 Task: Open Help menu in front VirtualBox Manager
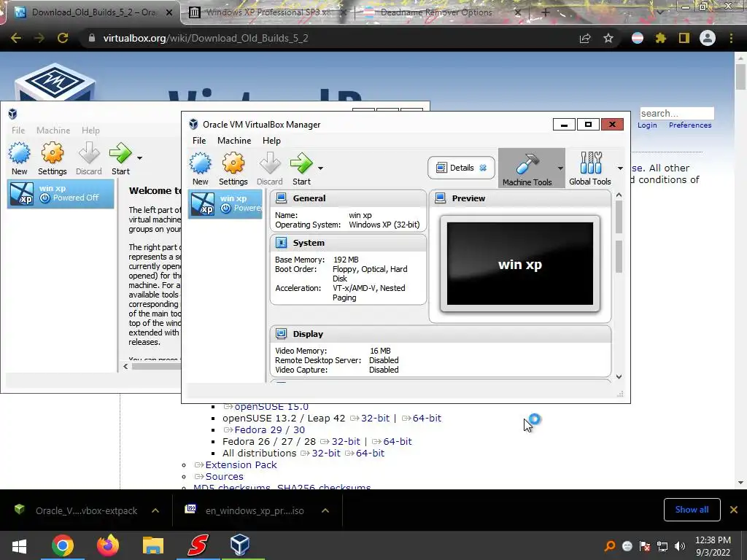click(271, 141)
